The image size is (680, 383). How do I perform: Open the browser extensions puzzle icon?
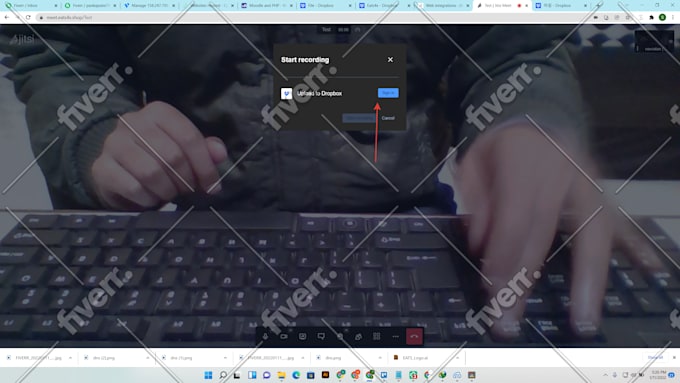click(x=651, y=17)
